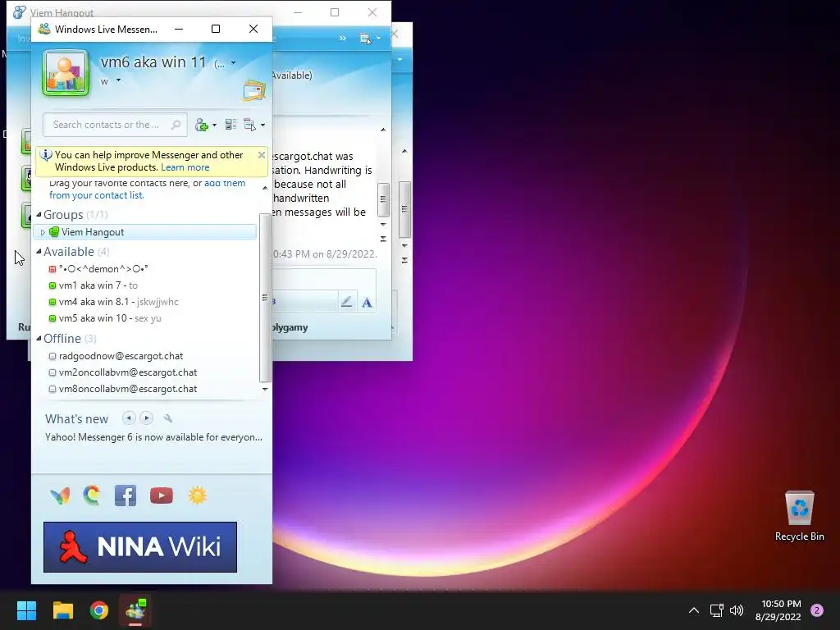Focus the Search contacts field

(115, 125)
